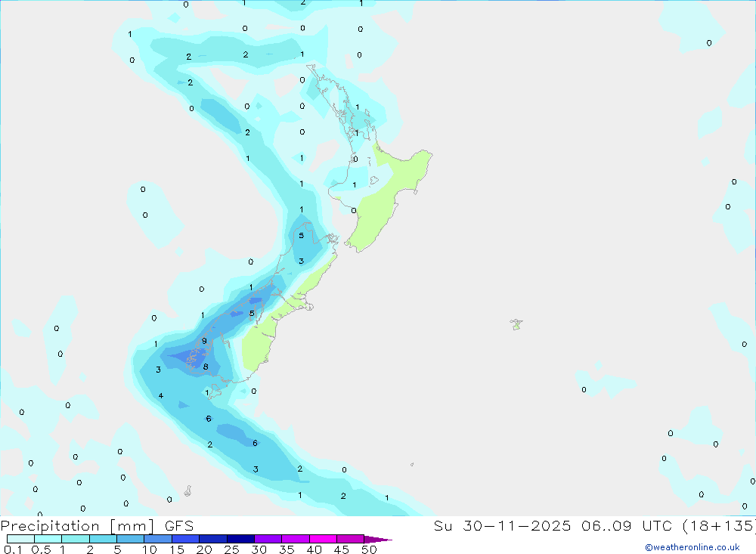
Task: Pick the 5–10 mm blue legend swatch
Action: coord(130,539)
